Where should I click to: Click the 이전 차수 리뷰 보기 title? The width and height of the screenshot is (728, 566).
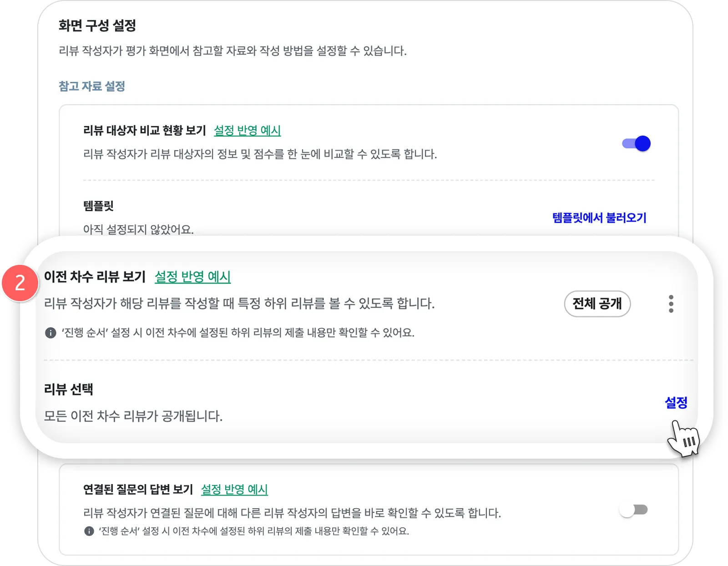[95, 277]
